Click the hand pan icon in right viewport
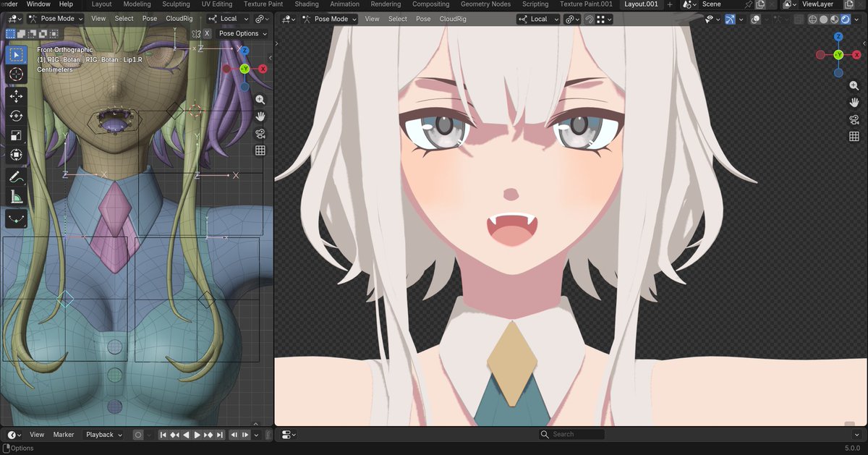The width and height of the screenshot is (868, 455). point(854,103)
